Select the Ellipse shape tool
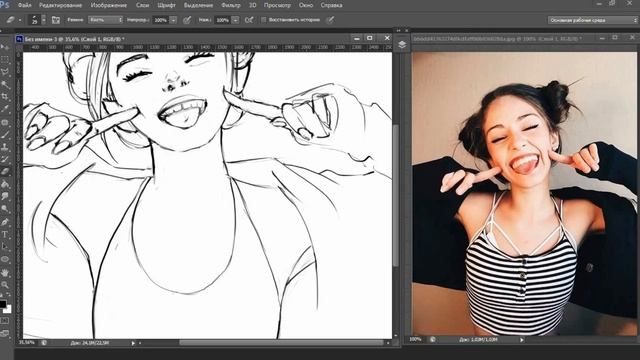This screenshot has height=360, width=640. click(5, 259)
